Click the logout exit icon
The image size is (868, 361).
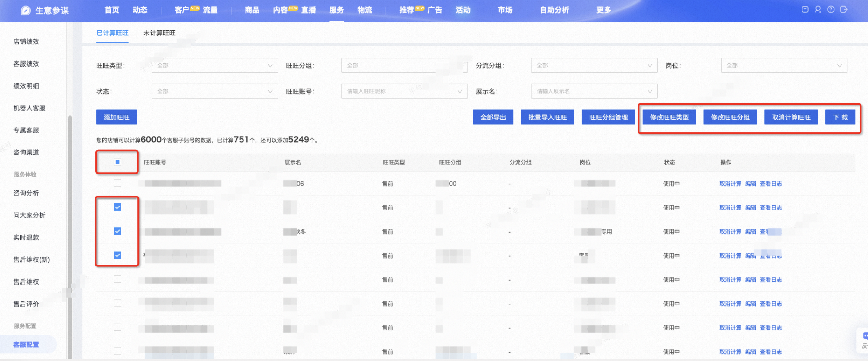click(844, 9)
